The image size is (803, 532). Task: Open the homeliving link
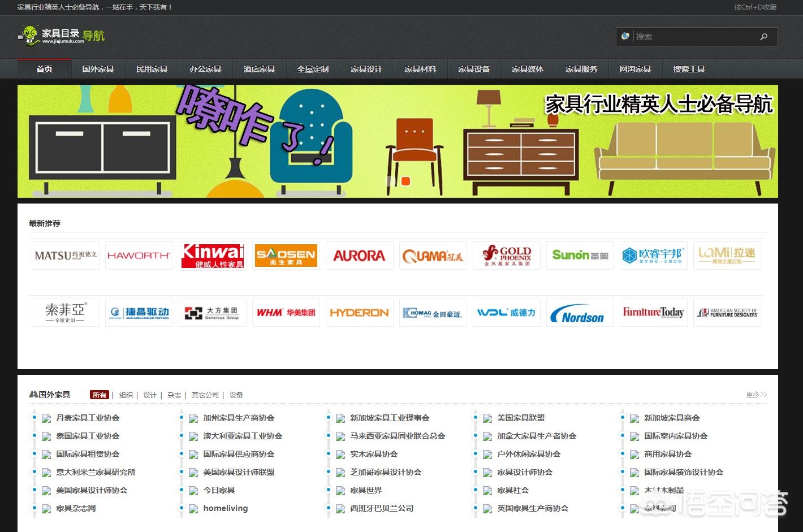pyautogui.click(x=226, y=508)
